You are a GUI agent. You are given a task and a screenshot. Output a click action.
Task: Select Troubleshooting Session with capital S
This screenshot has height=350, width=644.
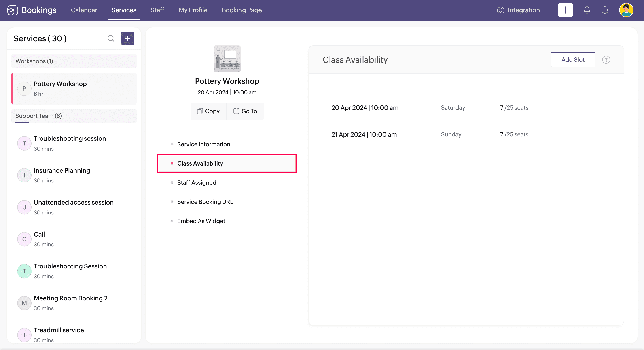click(x=74, y=271)
